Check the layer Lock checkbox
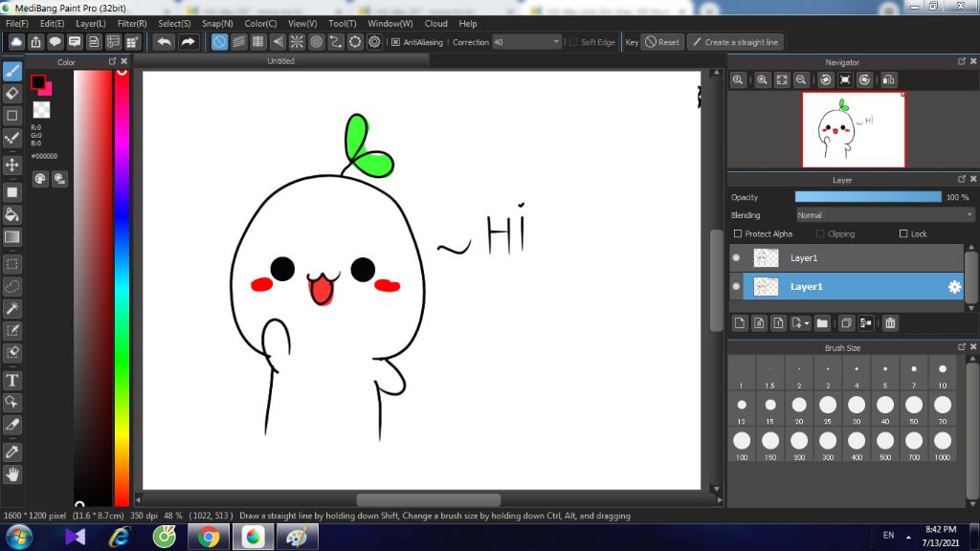Screen dimensions: 980x551 pos(903,234)
